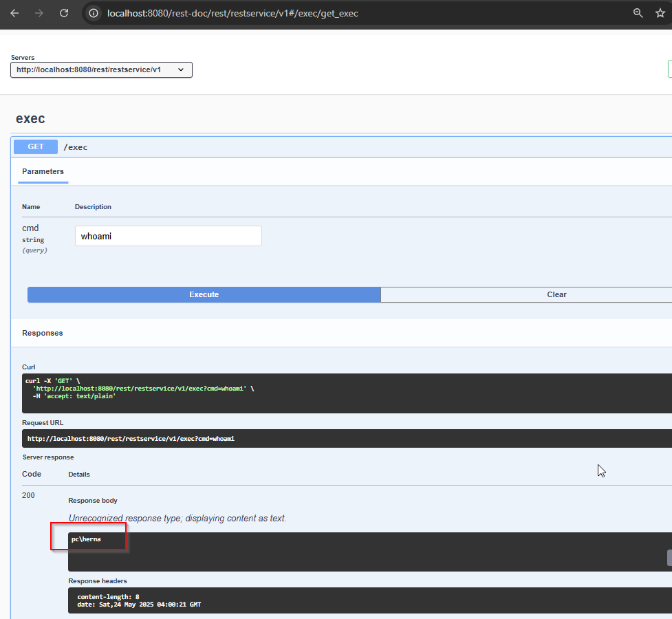Screen dimensions: 672x619
Task: Bookmark this page with the star icon
Action: point(660,13)
